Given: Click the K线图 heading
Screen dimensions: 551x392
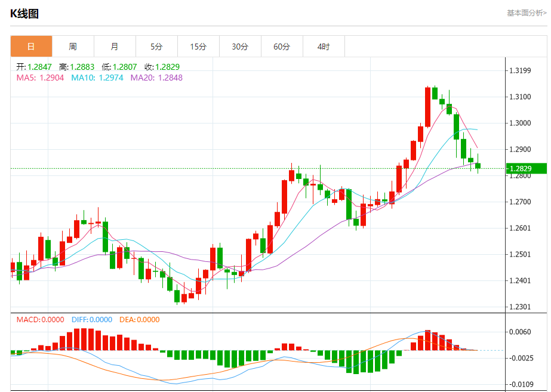Looking at the screenshot, I should pos(24,14).
